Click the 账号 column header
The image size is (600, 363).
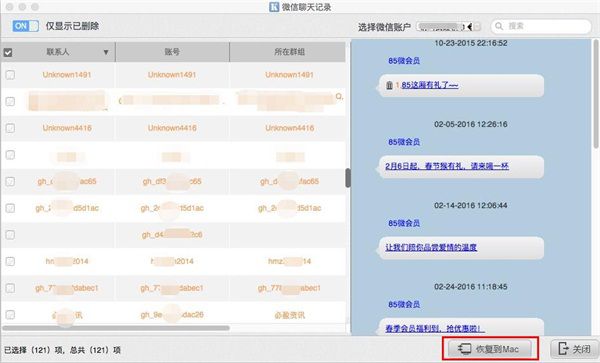[x=172, y=52]
